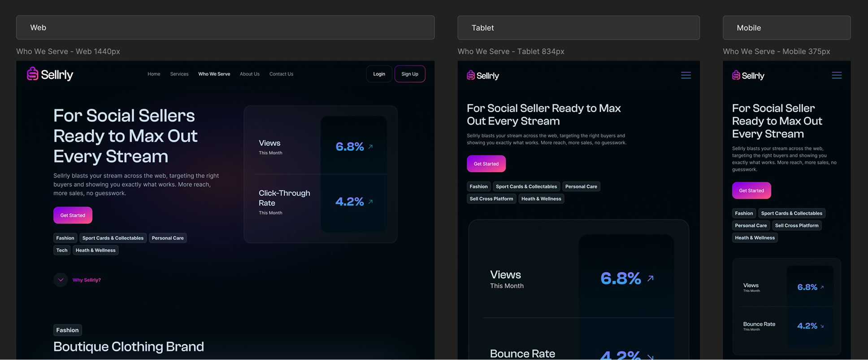Click the Views label in Tablet card
The image size is (868, 360).
tap(505, 275)
